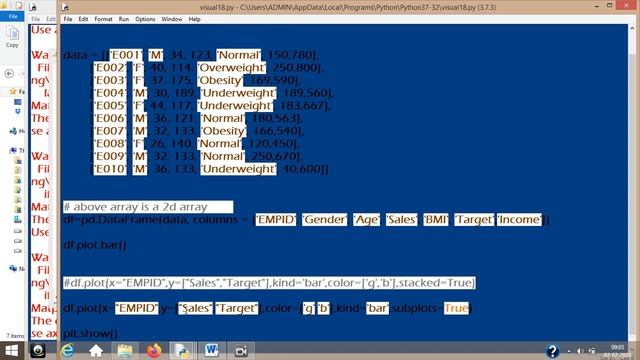This screenshot has width=640, height=360.
Task: Open the webcam app taskbar icon
Action: click(x=38, y=351)
